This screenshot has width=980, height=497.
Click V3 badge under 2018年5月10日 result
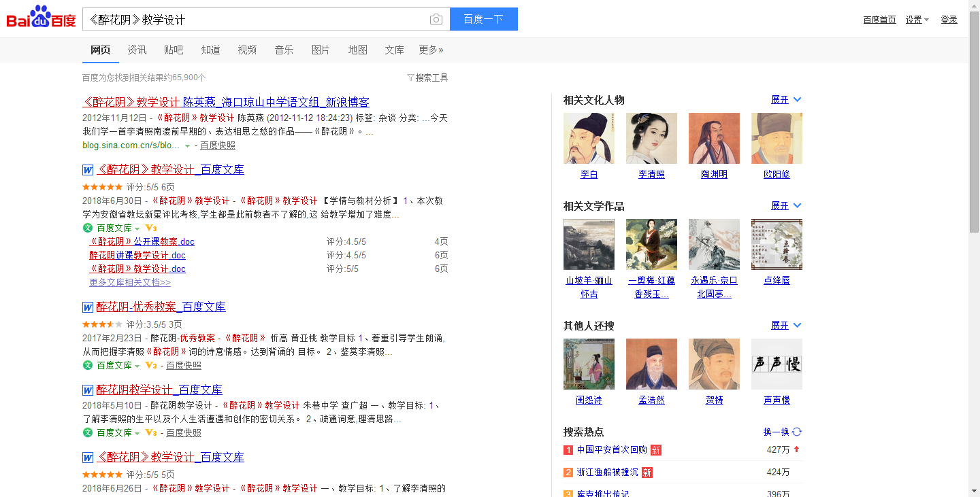pyautogui.click(x=151, y=432)
